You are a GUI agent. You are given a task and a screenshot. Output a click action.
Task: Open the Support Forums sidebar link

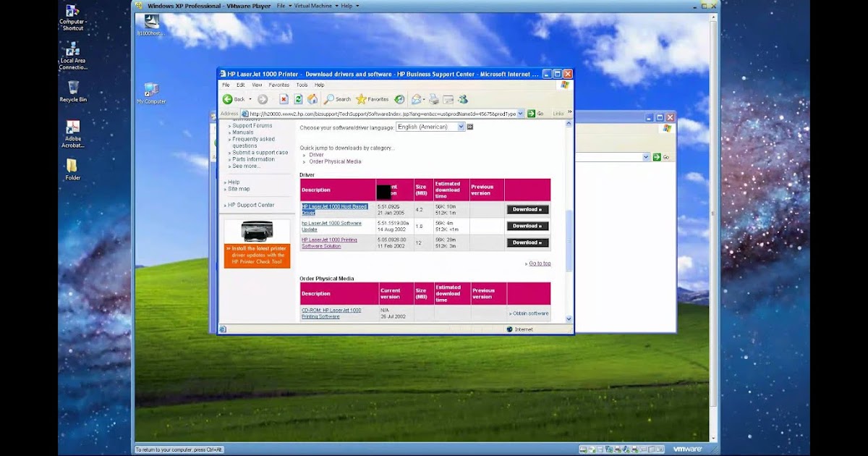252,126
